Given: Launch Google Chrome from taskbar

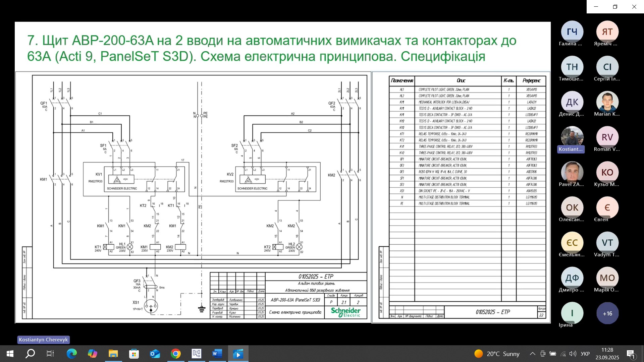Looking at the screenshot, I should pyautogui.click(x=175, y=354).
